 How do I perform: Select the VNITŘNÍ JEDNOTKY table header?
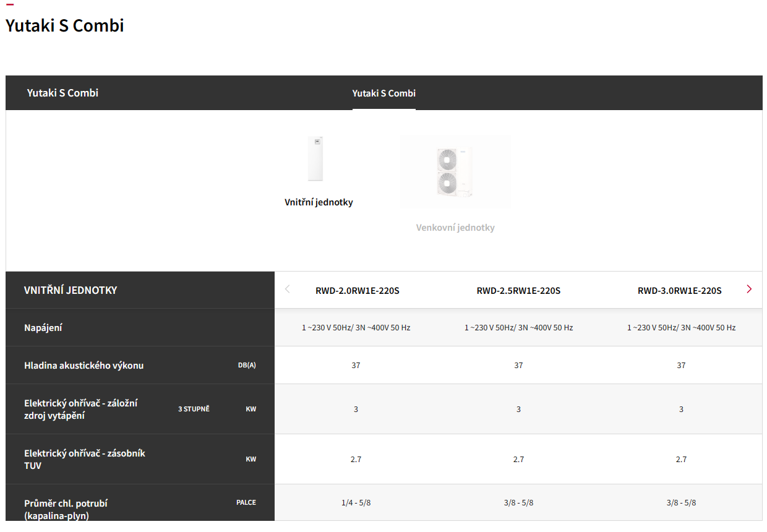71,290
